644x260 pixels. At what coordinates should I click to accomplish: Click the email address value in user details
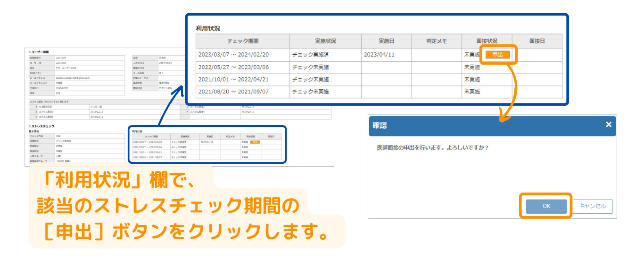pyautogui.click(x=73, y=78)
